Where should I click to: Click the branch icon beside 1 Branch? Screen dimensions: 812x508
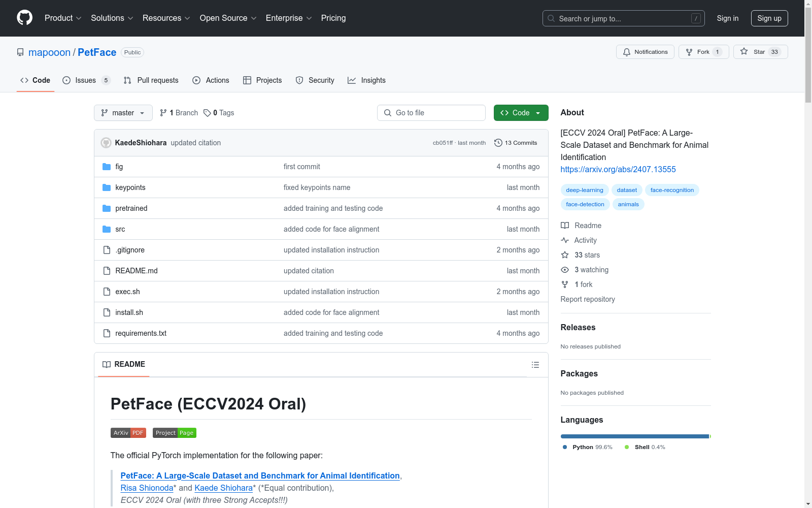(163, 113)
